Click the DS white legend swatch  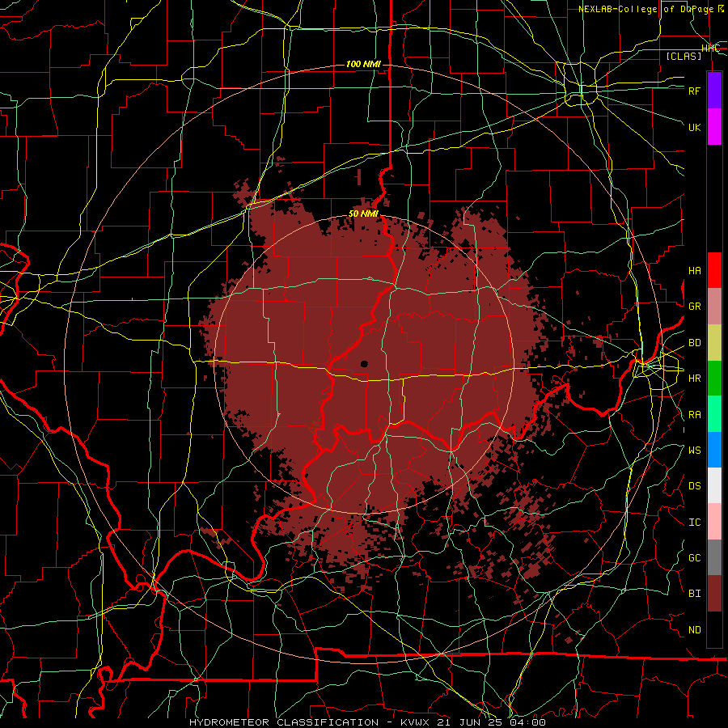(714, 485)
